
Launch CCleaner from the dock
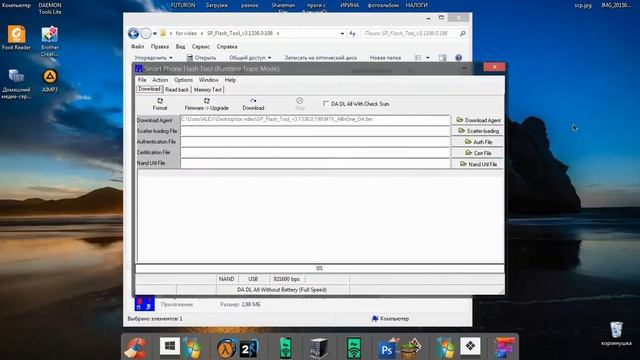tap(136, 347)
